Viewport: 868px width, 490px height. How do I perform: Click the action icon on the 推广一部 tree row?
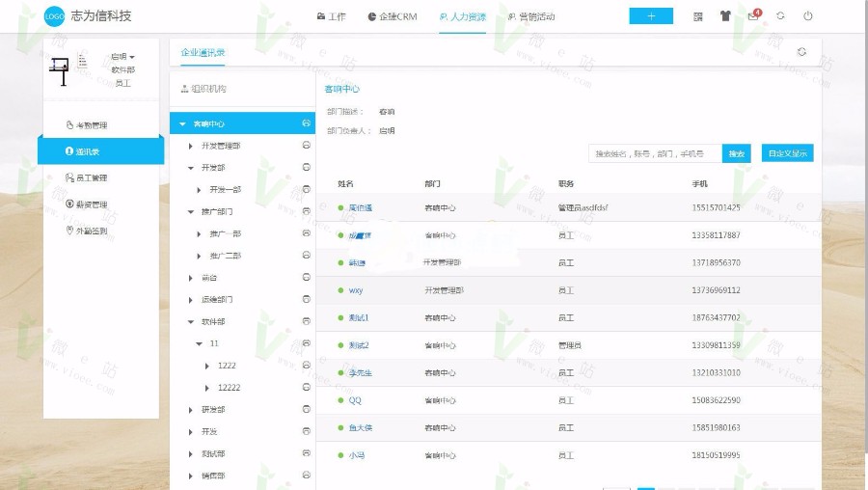coord(306,233)
